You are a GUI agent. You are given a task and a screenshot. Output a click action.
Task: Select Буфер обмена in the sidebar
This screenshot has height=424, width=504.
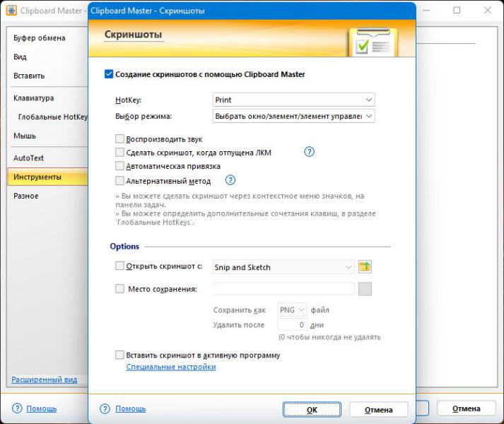pyautogui.click(x=39, y=38)
